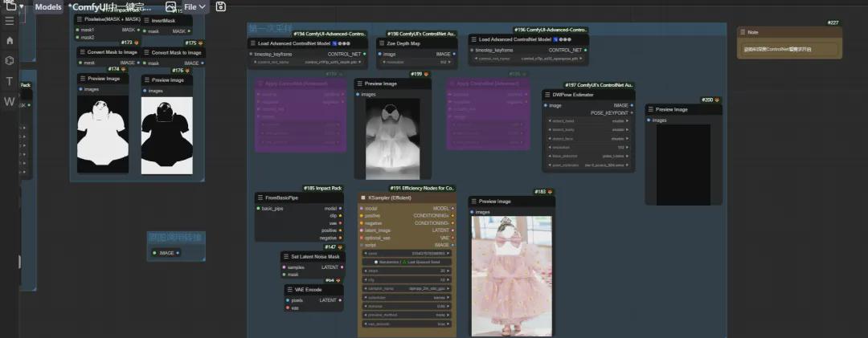Click the T icon in left sidebar
Screen dimensions: 868x338
10,81
